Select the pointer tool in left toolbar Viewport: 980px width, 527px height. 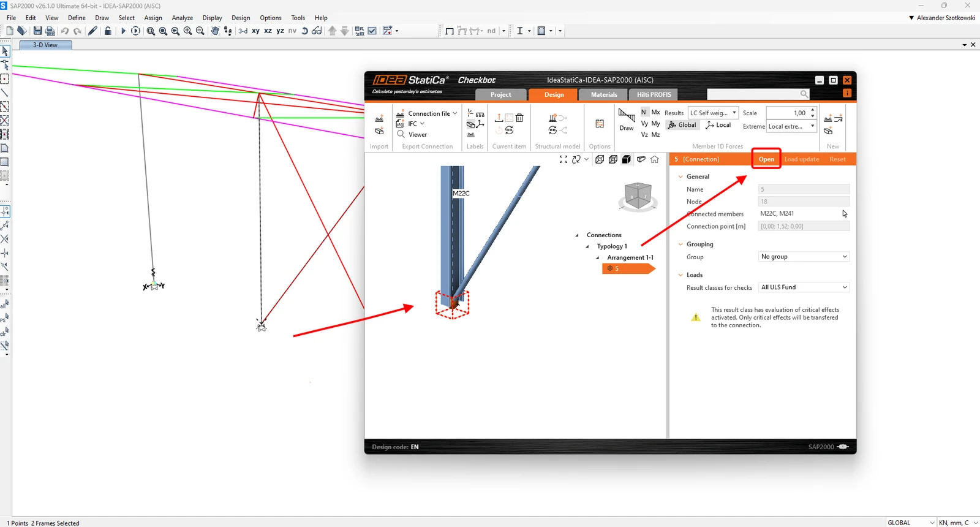[5, 51]
